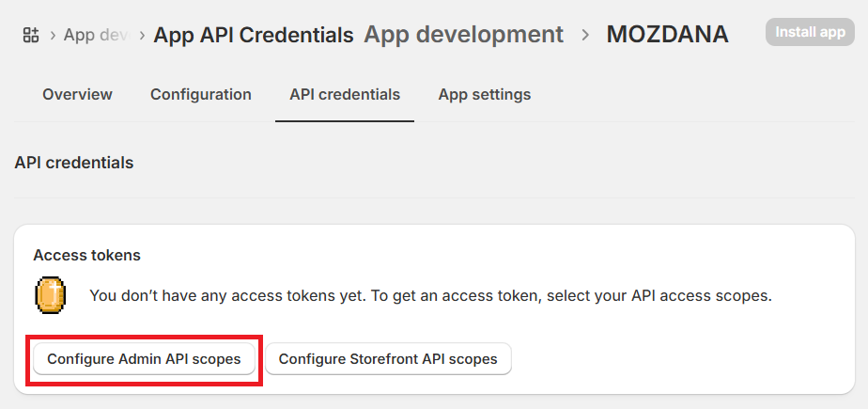Click the gold coin token icon
Image resolution: width=868 pixels, height=409 pixels.
(50, 295)
